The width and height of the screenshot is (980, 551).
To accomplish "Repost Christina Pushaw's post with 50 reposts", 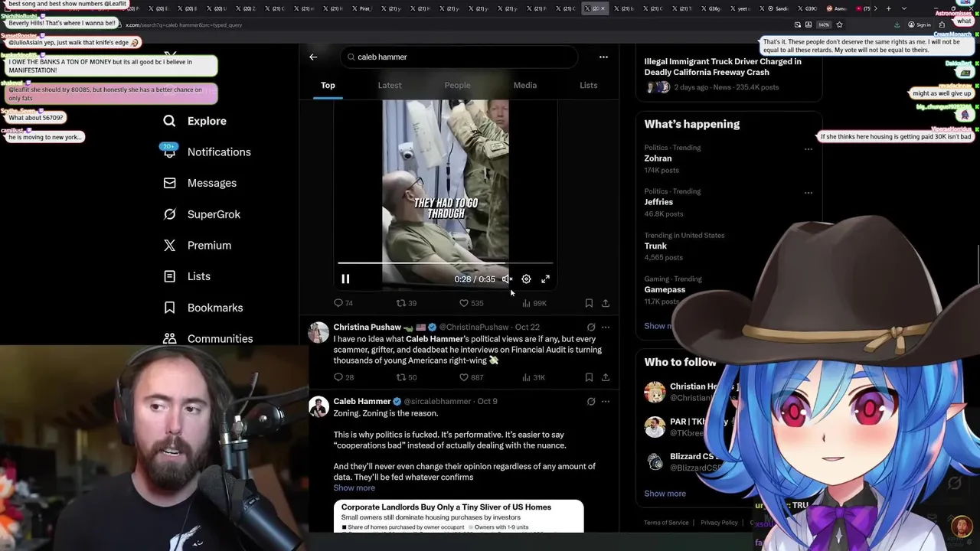I will [406, 377].
